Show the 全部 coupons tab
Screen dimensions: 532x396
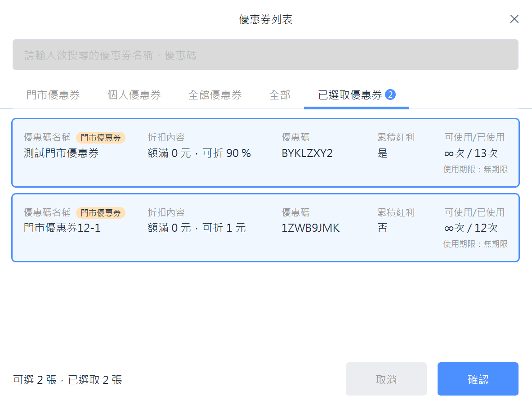[x=280, y=95]
